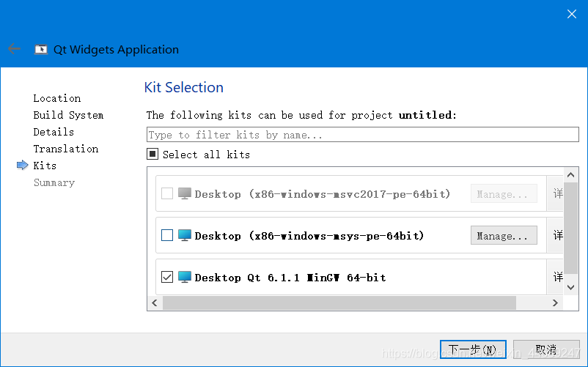
Task: Click the 取消 cancel button
Action: [546, 349]
